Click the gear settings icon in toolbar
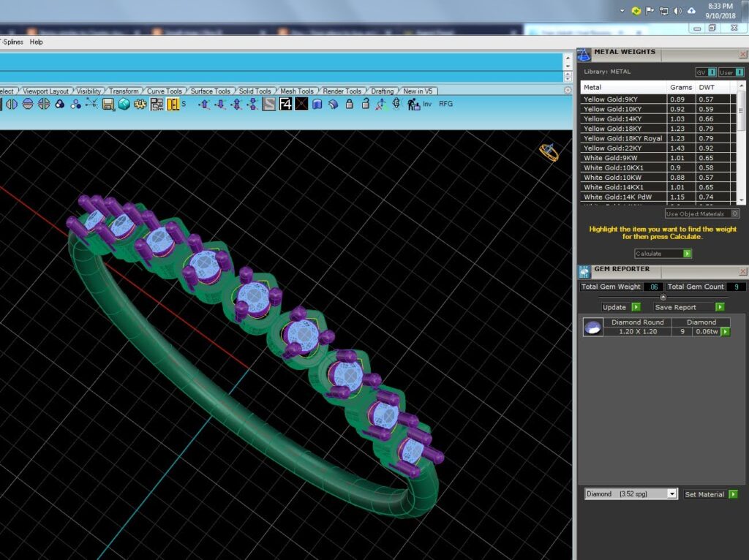 tap(140, 104)
